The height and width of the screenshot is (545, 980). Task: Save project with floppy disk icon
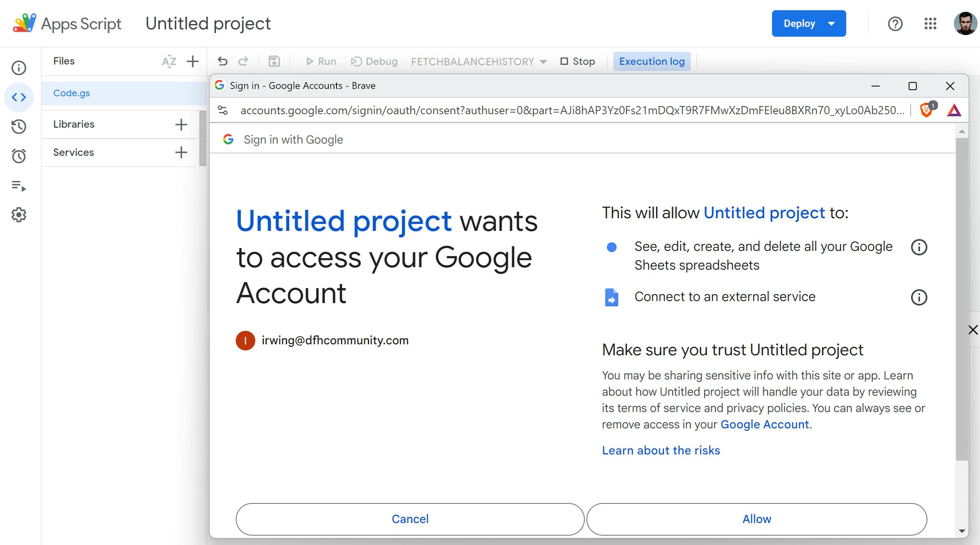[274, 61]
